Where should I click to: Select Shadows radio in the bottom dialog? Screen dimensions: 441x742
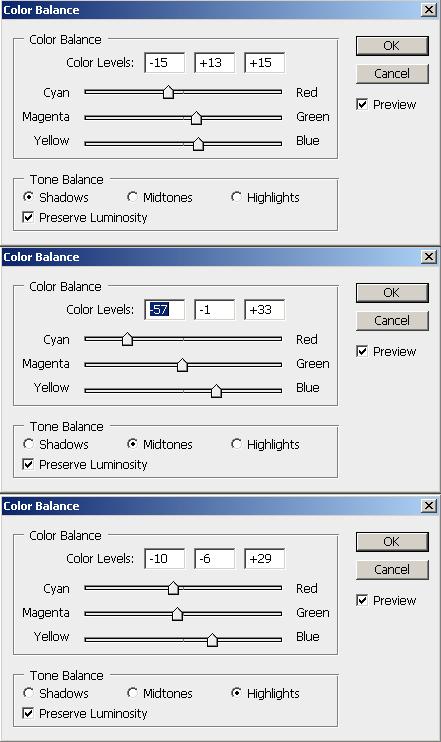(28, 693)
